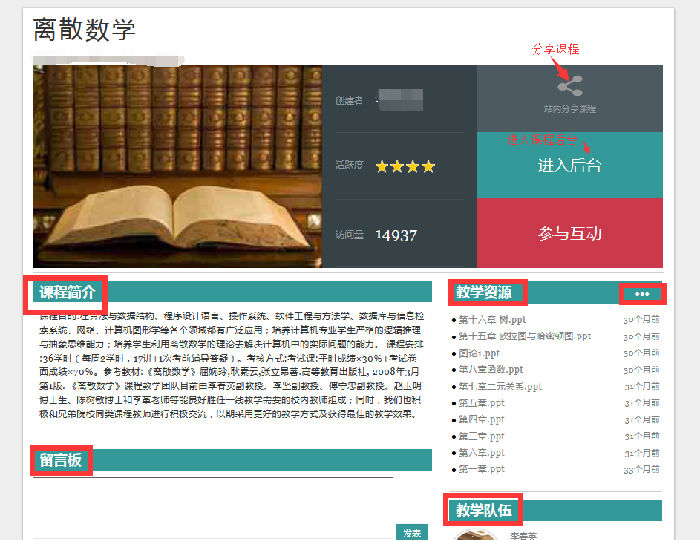
Task: Select the 教学队伍 section header
Action: [484, 511]
